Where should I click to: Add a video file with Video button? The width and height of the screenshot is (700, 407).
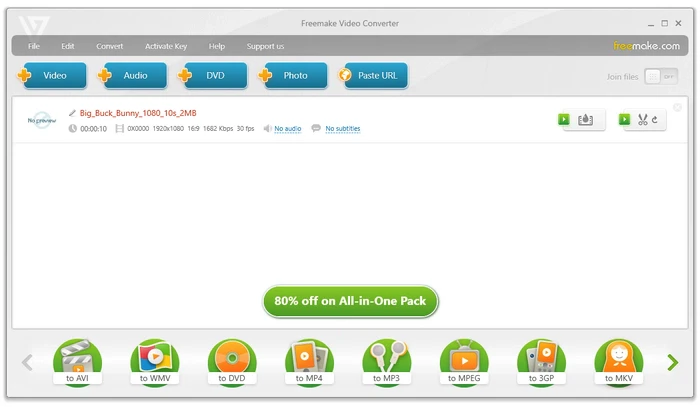(52, 75)
